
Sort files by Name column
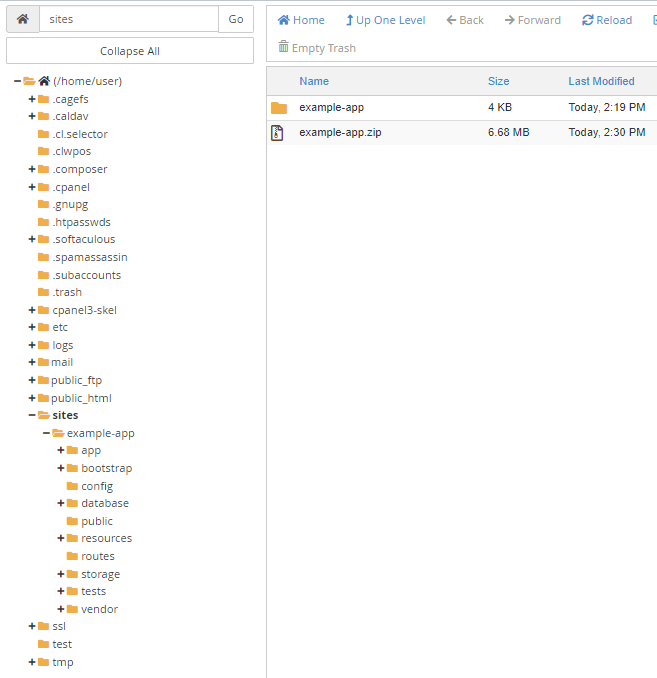(x=314, y=81)
